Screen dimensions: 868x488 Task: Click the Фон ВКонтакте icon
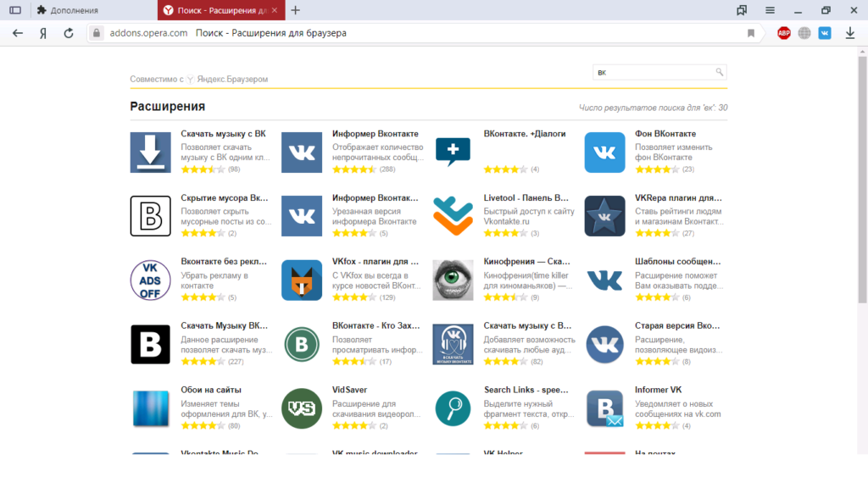[x=604, y=152]
